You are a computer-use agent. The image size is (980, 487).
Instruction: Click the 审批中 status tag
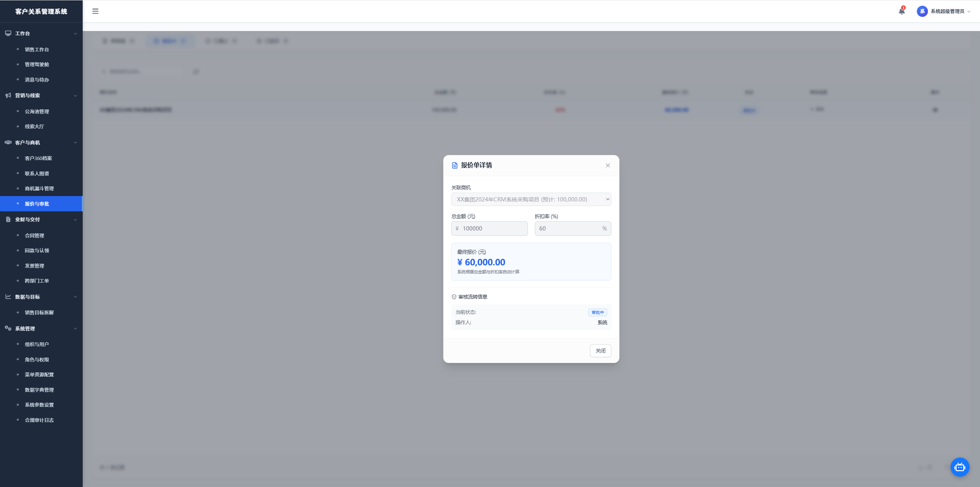pos(598,312)
